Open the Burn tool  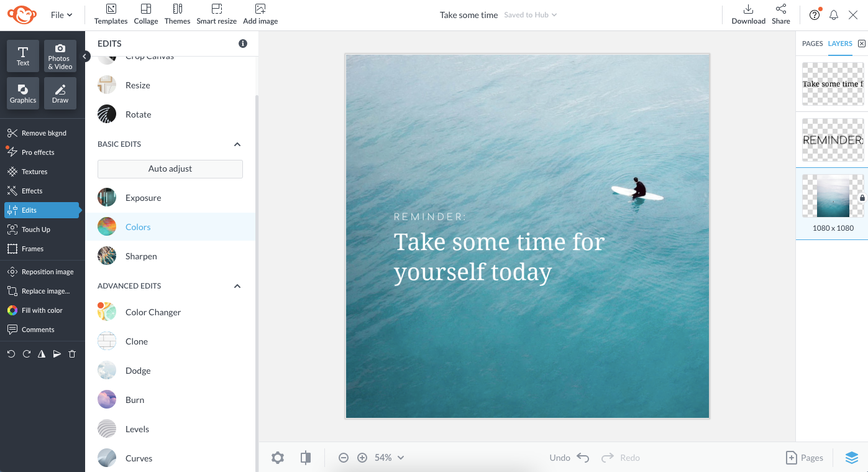click(x=170, y=400)
